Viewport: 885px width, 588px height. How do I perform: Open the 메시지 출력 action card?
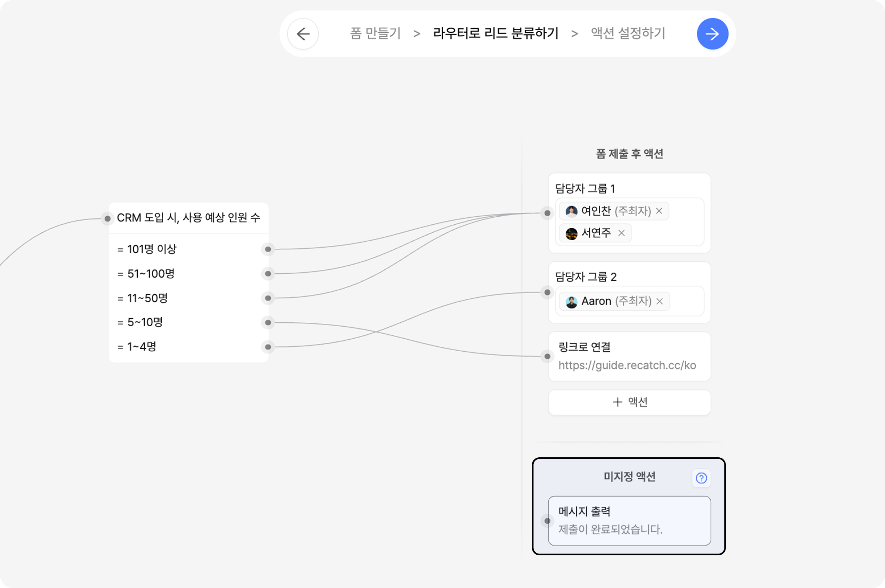click(x=629, y=520)
